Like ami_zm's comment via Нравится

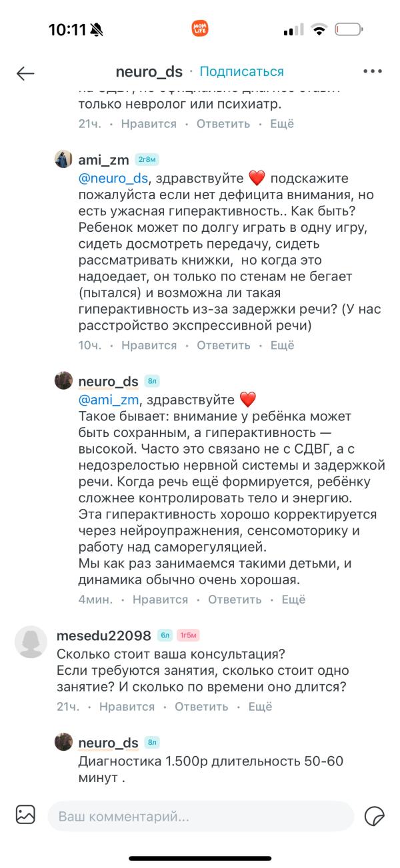point(149,345)
